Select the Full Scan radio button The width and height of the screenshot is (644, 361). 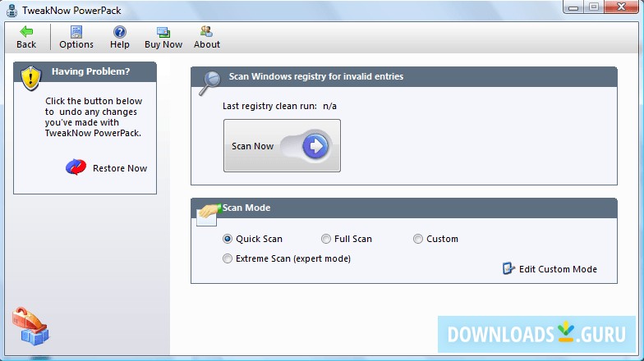(x=325, y=239)
